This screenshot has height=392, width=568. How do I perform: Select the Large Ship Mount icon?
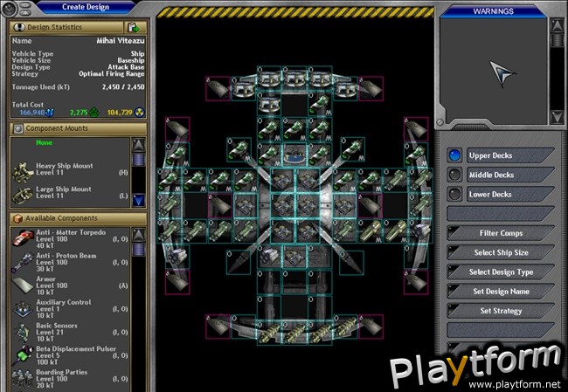click(x=23, y=195)
